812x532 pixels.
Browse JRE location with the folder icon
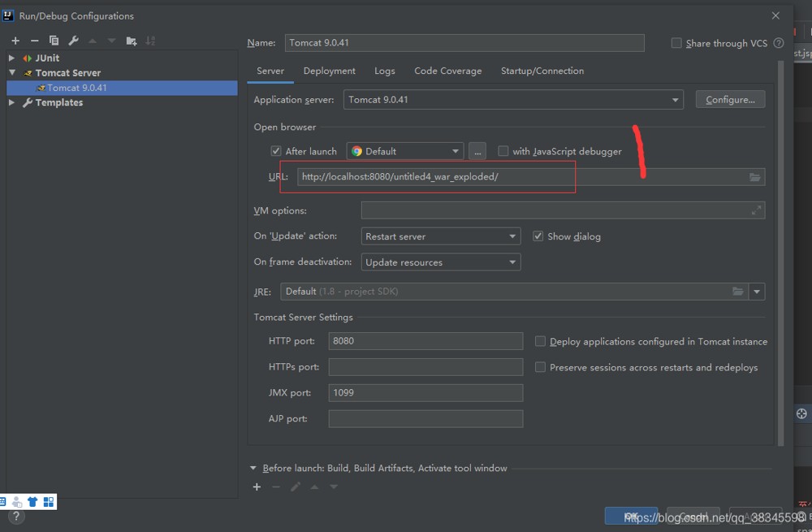738,291
